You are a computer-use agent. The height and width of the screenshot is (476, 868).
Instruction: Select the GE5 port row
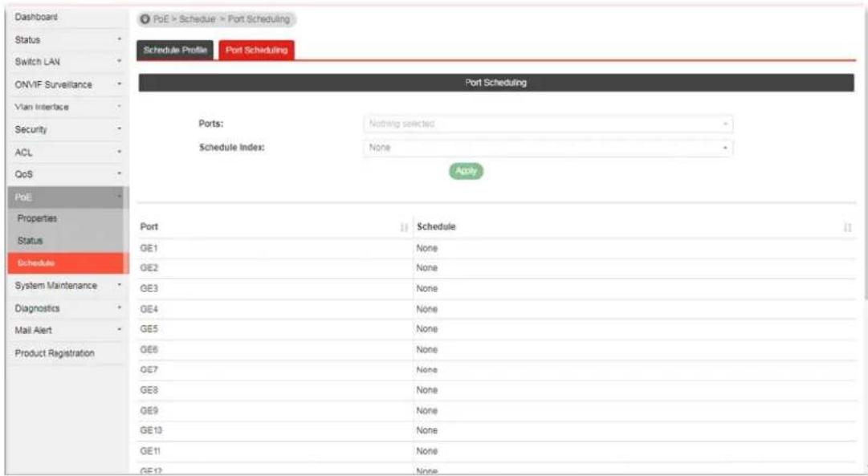(x=496, y=329)
